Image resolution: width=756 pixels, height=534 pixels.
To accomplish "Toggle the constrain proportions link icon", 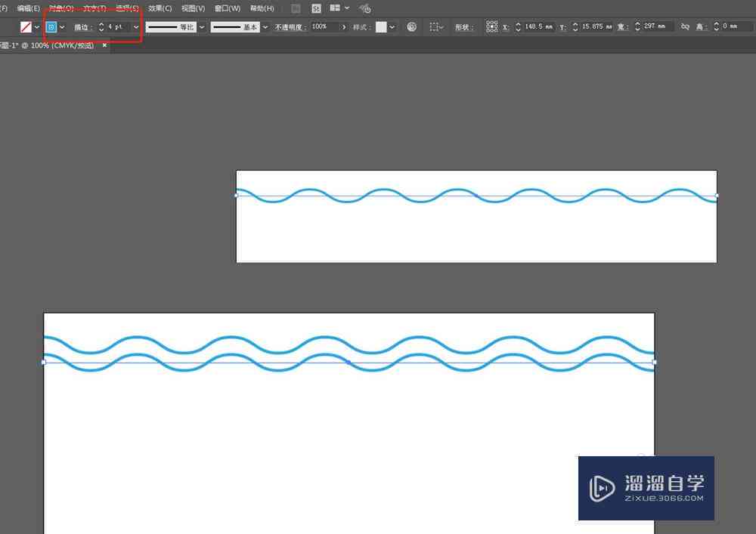I will click(x=685, y=26).
